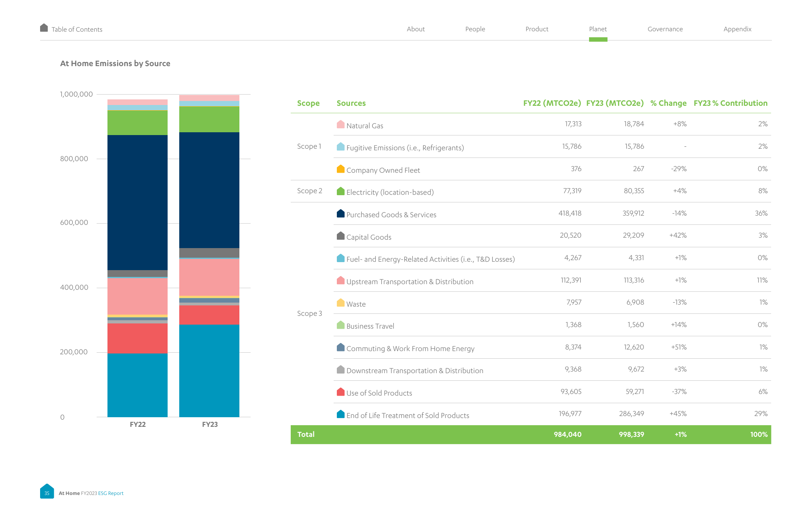Click the Use of Sold Products icon
Image resolution: width=812 pixels, height=511 pixels.
click(341, 392)
